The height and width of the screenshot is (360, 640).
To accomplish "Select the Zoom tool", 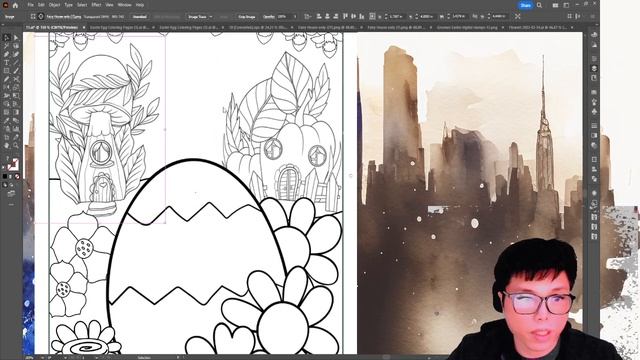I will (16, 145).
